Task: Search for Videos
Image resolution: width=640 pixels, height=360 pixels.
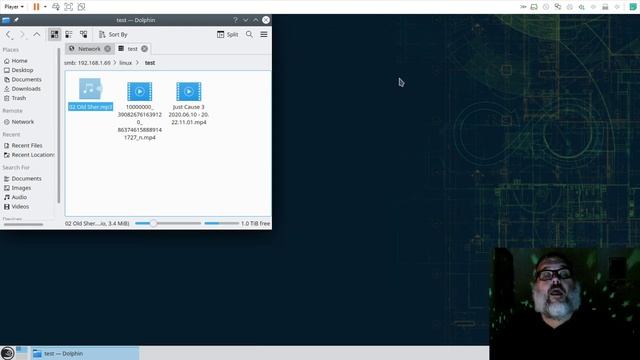Action: tap(16, 207)
